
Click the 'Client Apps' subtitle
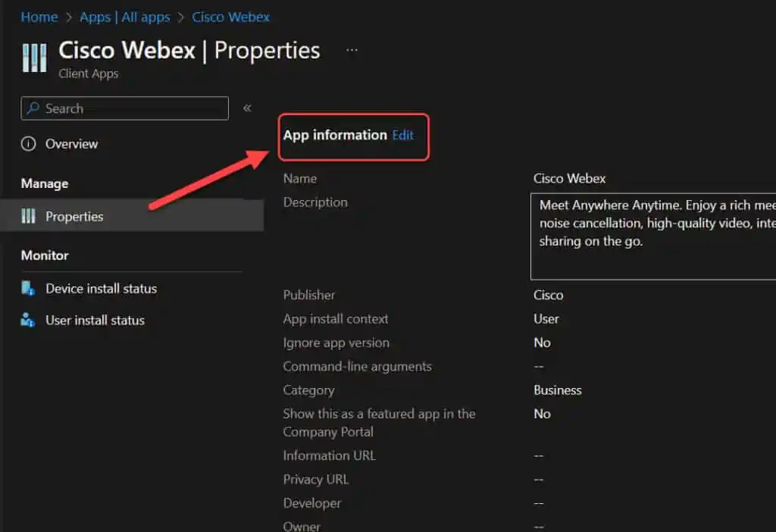pyautogui.click(x=89, y=74)
